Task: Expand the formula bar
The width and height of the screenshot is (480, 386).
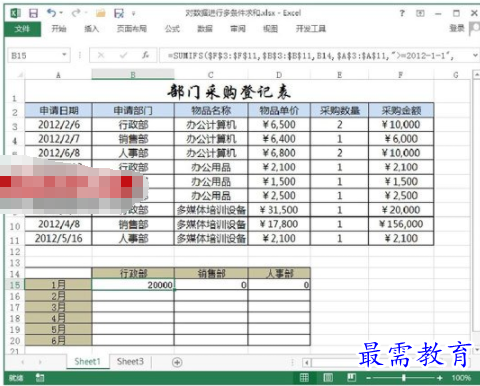Action: pyautogui.click(x=475, y=56)
